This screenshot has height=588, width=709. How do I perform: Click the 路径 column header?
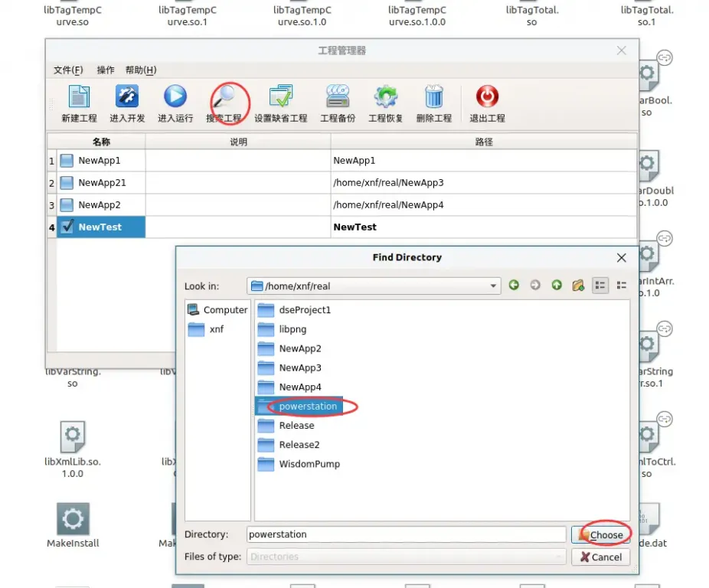click(x=483, y=142)
